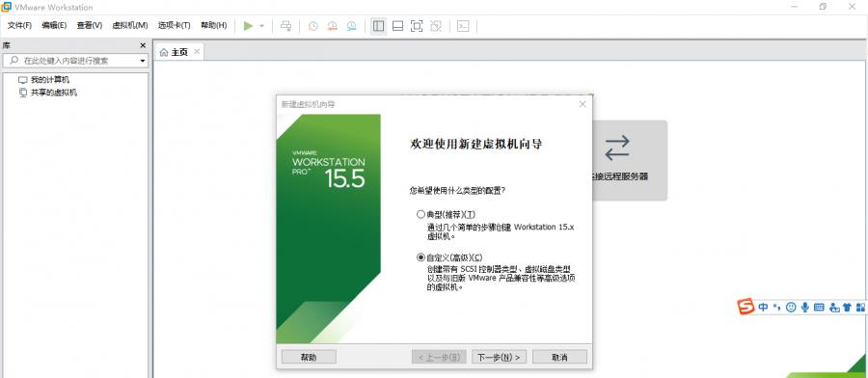Image resolution: width=868 pixels, height=378 pixels.
Task: Open the snapshot manager icon
Action: click(351, 26)
